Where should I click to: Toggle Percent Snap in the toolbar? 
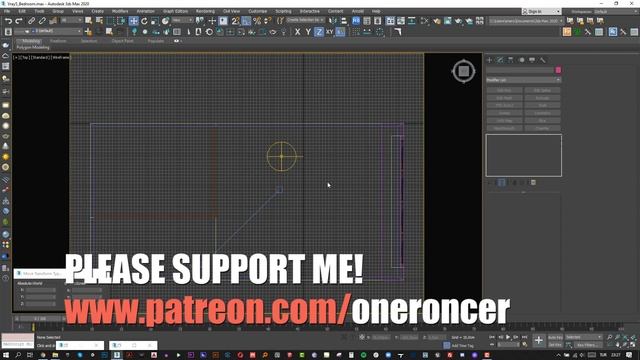pos(257,21)
